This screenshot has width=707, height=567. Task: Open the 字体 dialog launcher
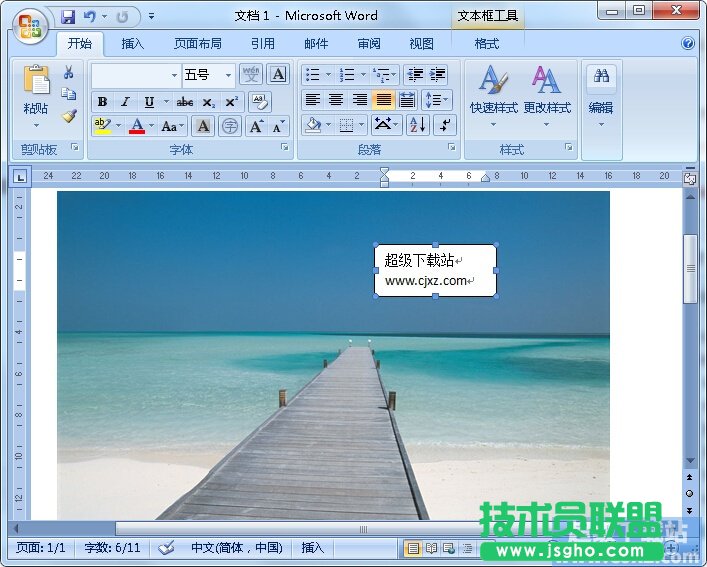pyautogui.click(x=285, y=147)
